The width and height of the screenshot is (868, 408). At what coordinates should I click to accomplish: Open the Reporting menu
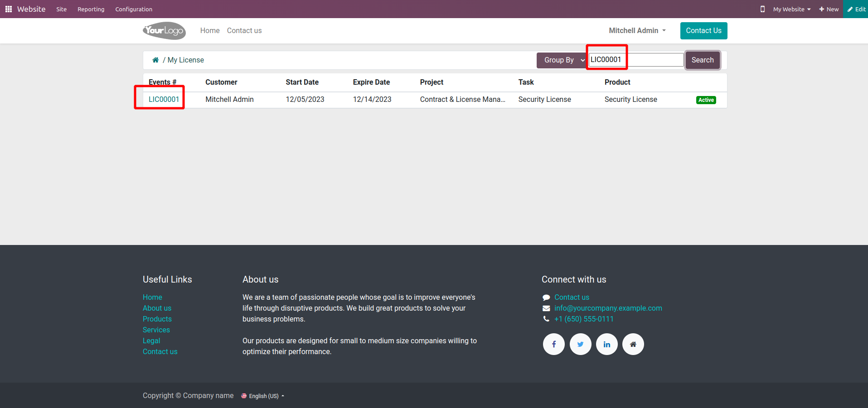click(x=91, y=9)
